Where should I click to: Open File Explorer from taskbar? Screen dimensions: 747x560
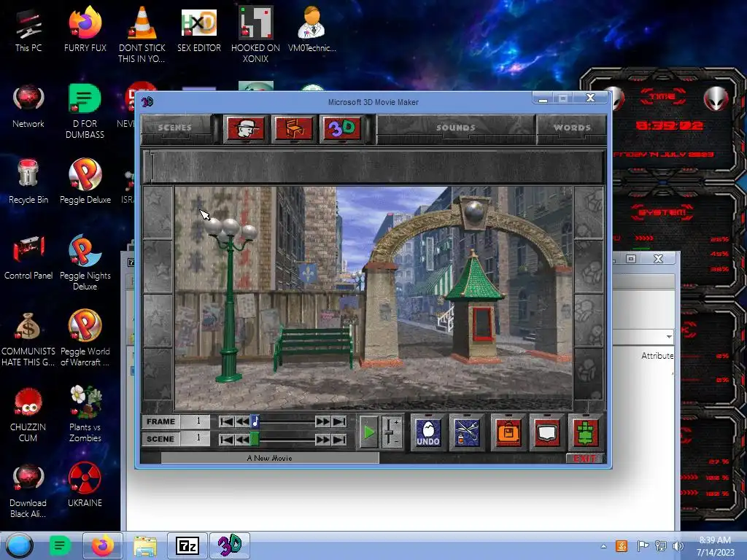click(x=145, y=545)
